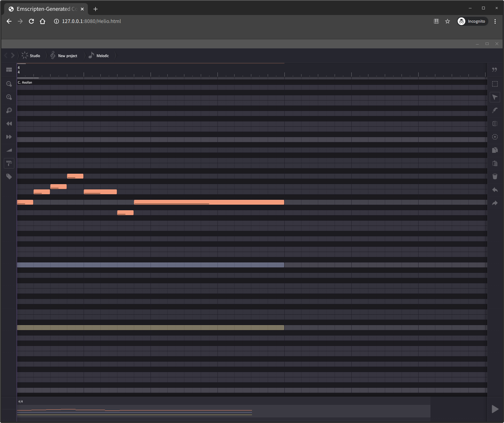Select the first orange note at the roll's start
The image size is (504, 423).
(x=25, y=202)
